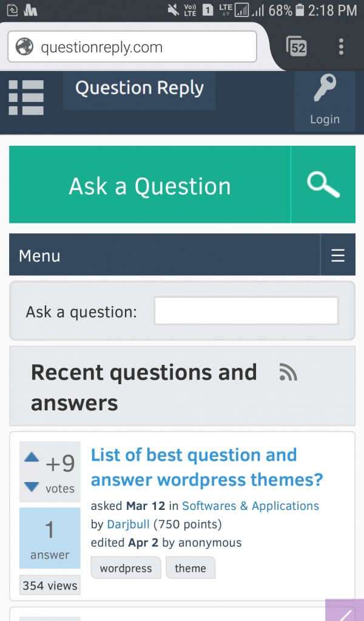Select the wordpress tag
Image resolution: width=364 pixels, height=621 pixels.
pyautogui.click(x=126, y=568)
